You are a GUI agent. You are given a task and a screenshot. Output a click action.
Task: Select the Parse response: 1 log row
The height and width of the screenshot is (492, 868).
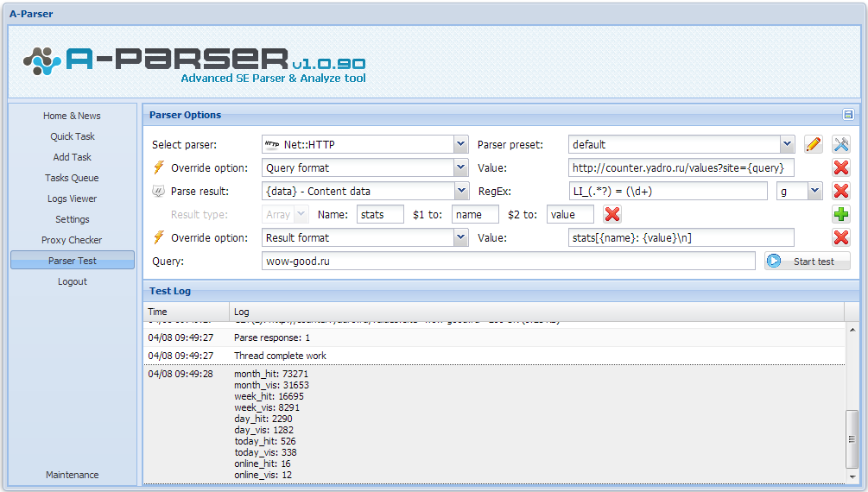[x=494, y=337]
